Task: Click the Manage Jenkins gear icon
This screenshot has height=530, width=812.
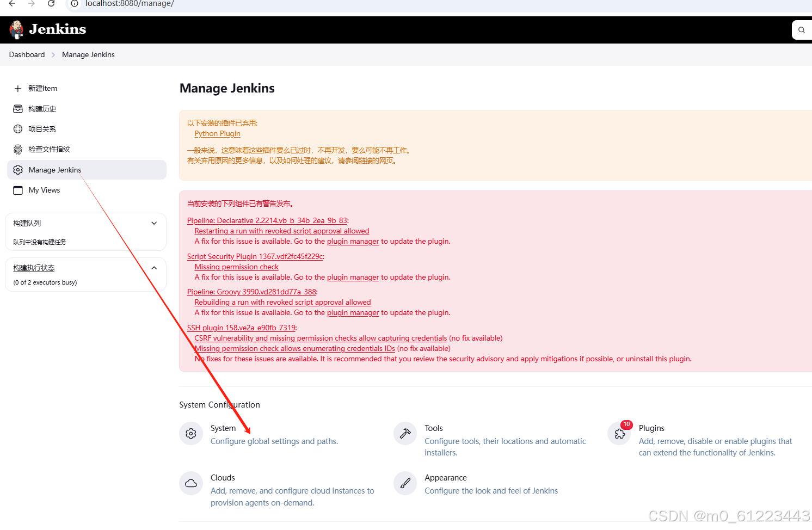Action: (17, 170)
